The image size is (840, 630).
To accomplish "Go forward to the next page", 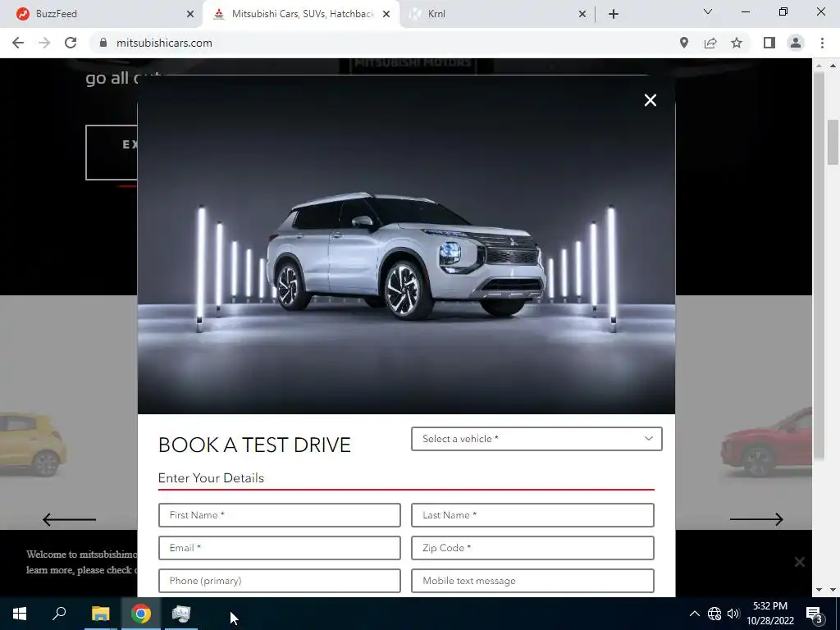I will point(44,43).
